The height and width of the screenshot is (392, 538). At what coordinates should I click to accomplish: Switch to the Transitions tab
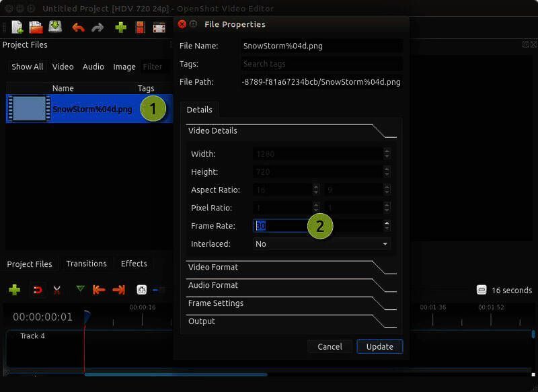86,264
